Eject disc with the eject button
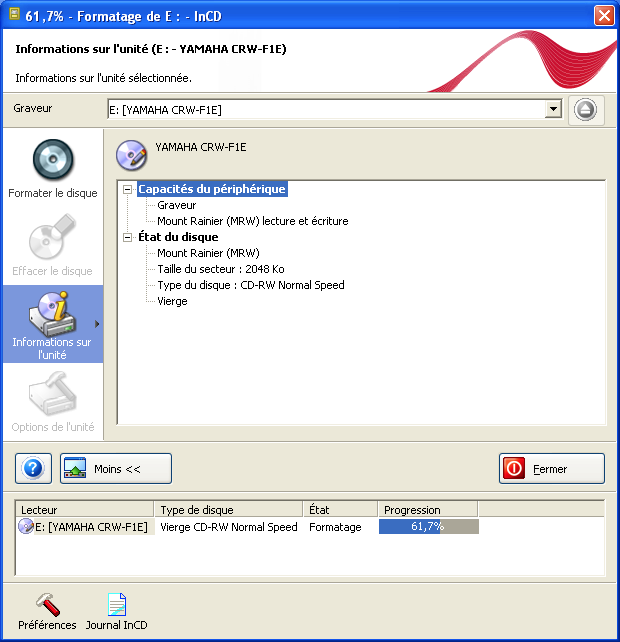The width and height of the screenshot is (620, 642). tap(585, 110)
